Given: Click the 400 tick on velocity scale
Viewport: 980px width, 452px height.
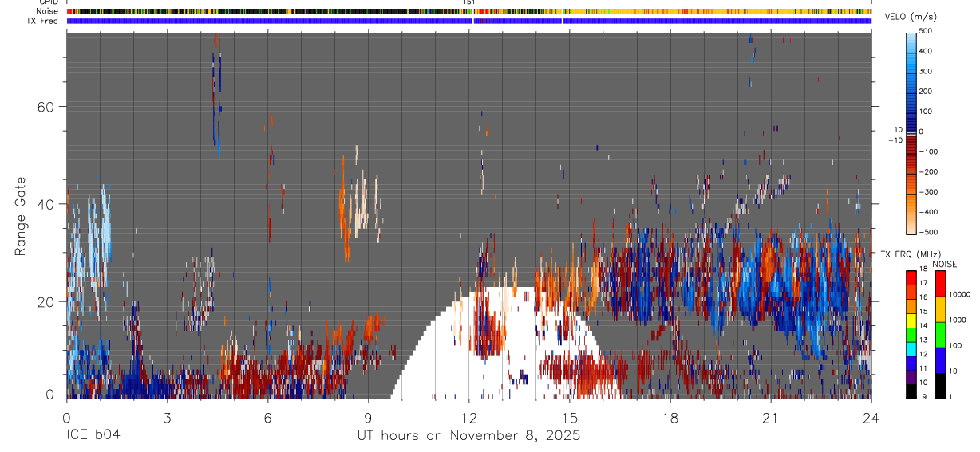Looking at the screenshot, I should pyautogui.click(x=926, y=51).
